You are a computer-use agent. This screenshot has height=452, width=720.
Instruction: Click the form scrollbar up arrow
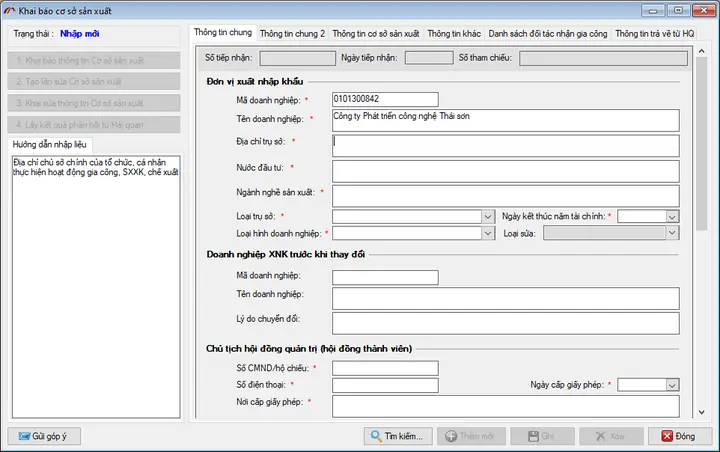click(701, 51)
